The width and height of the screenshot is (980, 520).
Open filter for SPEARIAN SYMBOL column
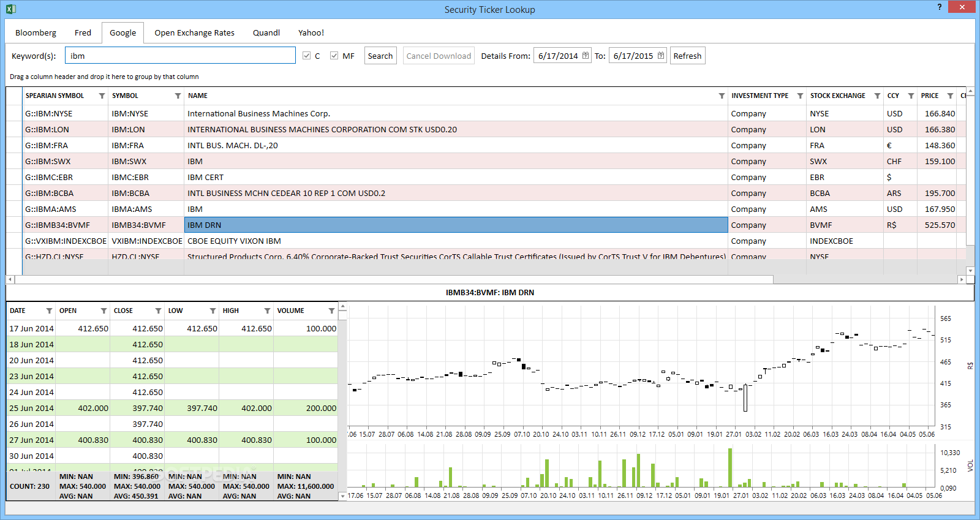pos(102,96)
